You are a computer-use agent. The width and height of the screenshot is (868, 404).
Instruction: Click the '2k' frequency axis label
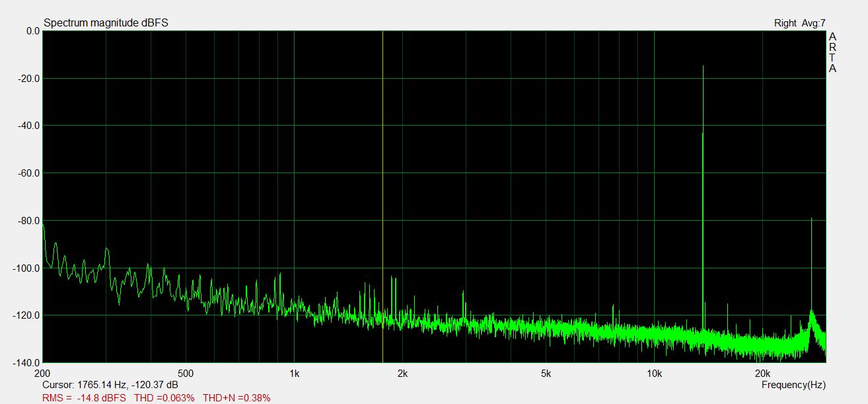pyautogui.click(x=402, y=373)
